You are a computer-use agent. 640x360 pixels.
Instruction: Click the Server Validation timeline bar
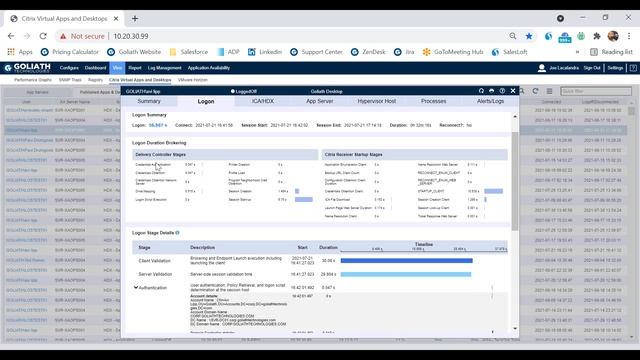(406, 274)
